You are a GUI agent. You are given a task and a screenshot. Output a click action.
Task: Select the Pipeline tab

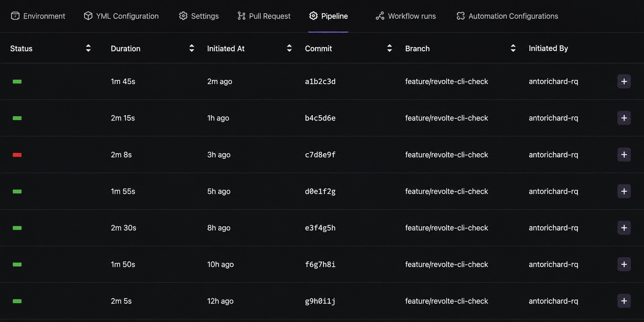(329, 16)
